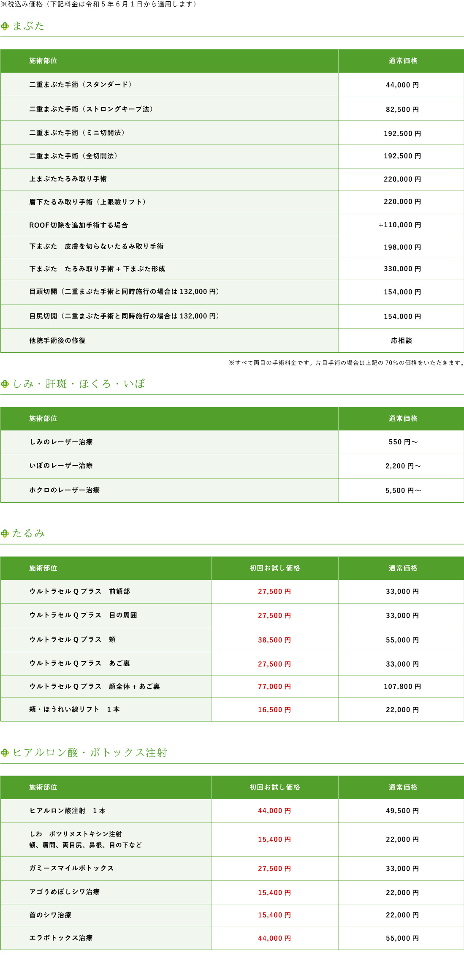
Task: Click the 通常価格 header in まぶた table
Action: click(x=403, y=61)
